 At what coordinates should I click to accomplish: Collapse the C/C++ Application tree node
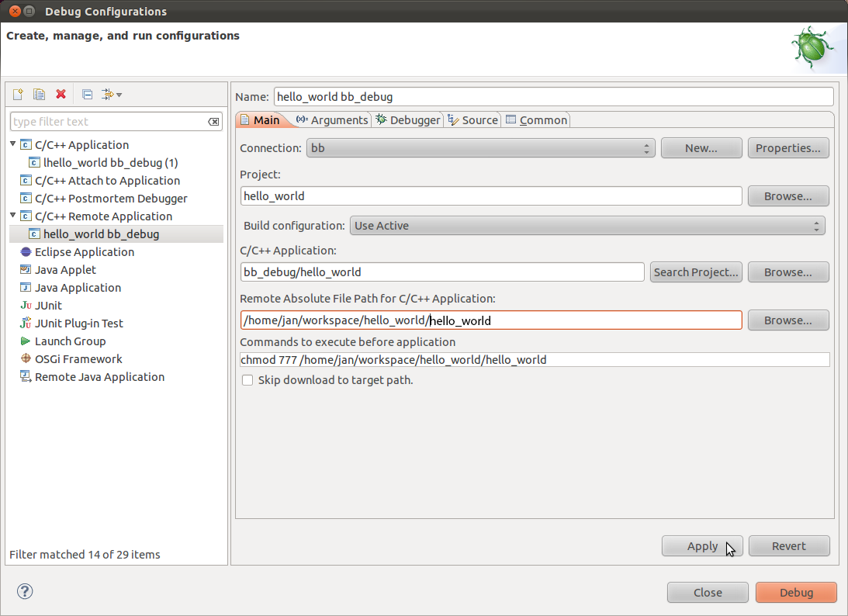13,144
